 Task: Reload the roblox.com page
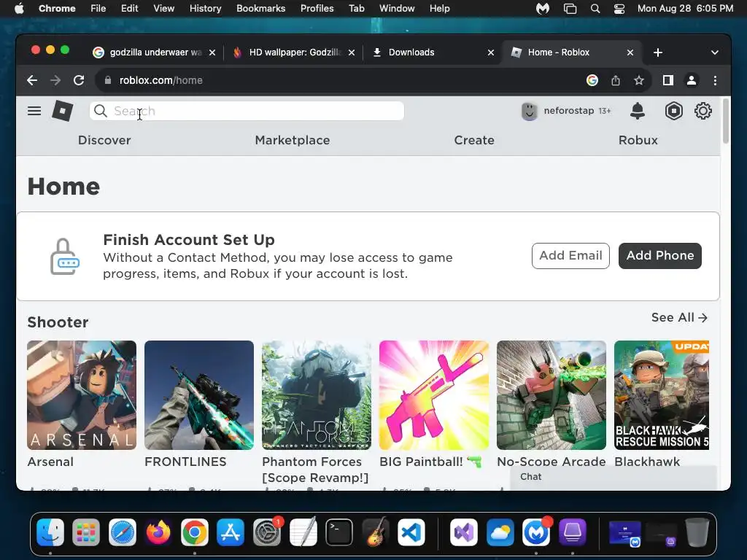coord(79,80)
